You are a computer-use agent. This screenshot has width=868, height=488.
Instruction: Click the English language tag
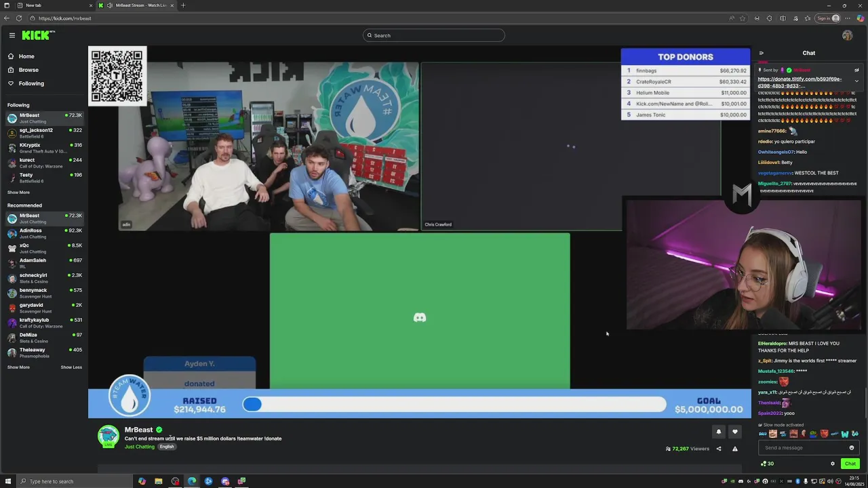point(167,447)
